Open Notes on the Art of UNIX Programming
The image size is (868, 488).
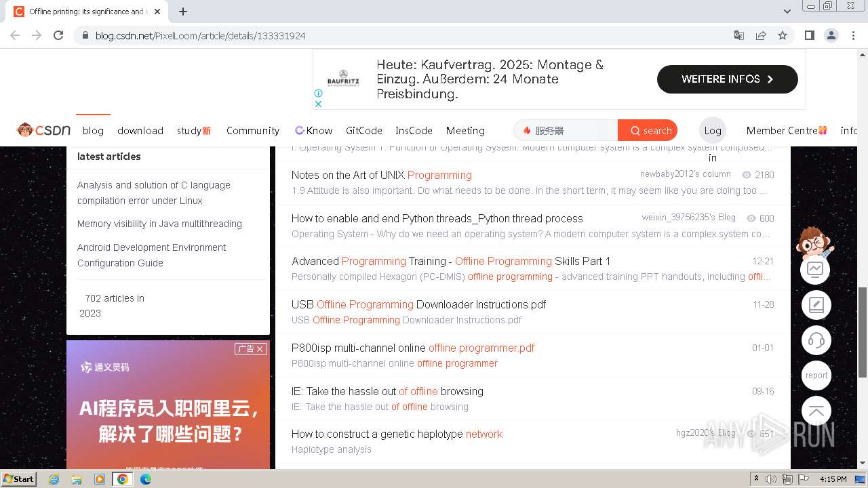pyautogui.click(x=382, y=175)
